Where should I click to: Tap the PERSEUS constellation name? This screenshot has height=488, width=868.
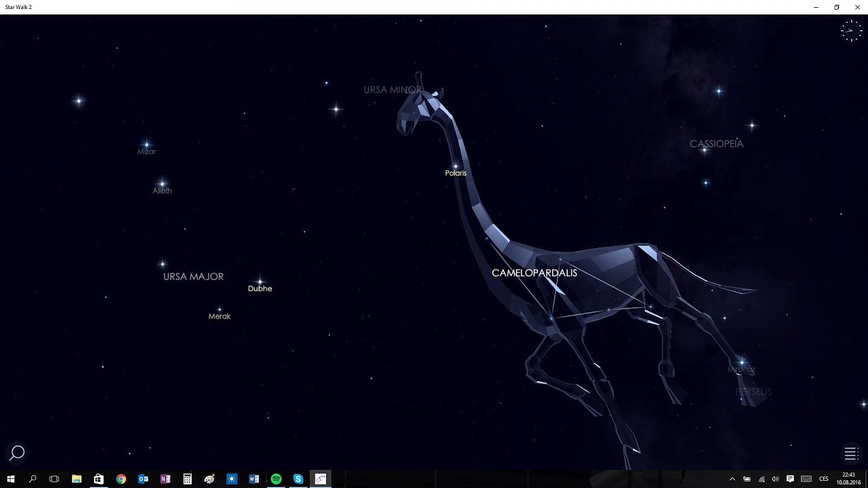point(753,392)
